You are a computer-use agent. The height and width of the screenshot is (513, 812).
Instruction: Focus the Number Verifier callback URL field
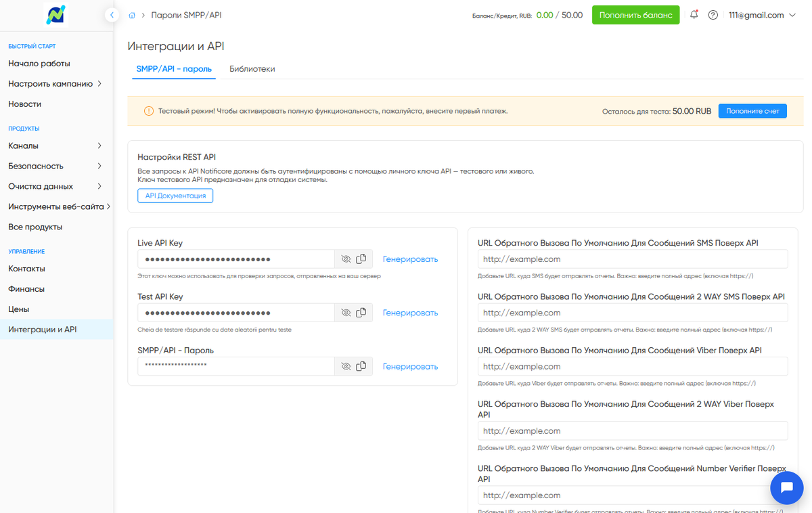pos(633,495)
